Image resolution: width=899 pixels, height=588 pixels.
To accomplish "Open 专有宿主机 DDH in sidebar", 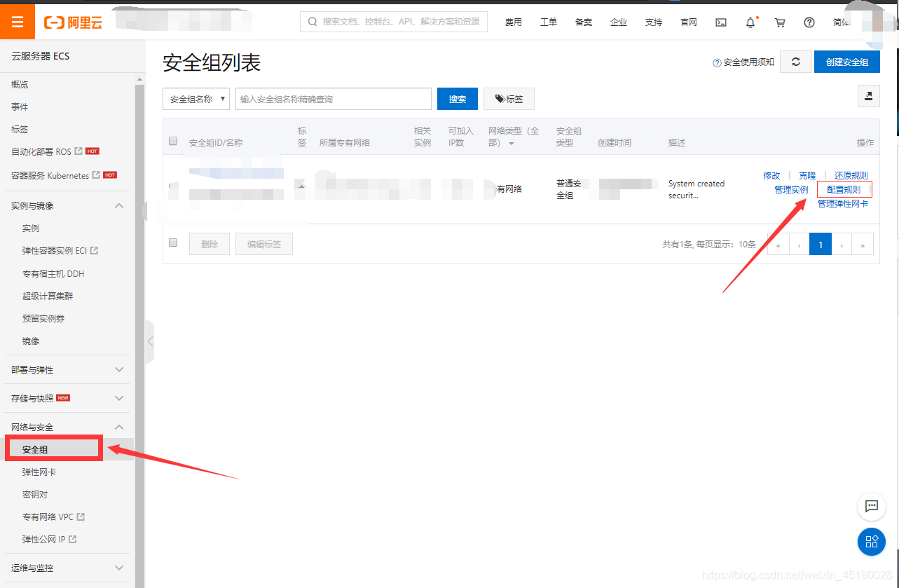I will coord(53,273).
